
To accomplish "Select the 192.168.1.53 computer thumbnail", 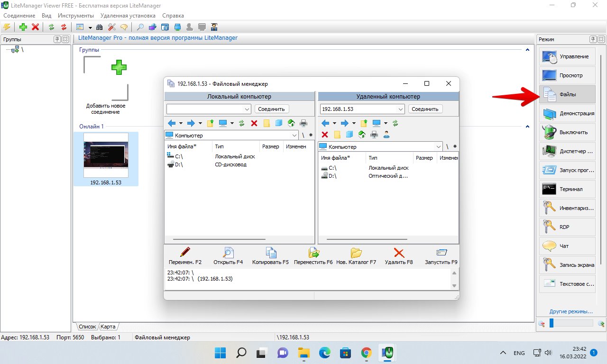I will pos(106,158).
